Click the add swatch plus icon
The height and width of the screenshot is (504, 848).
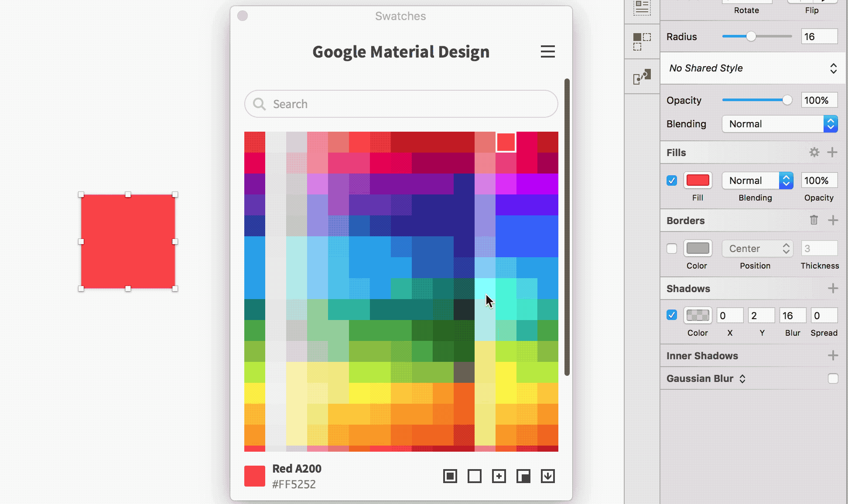tap(499, 476)
